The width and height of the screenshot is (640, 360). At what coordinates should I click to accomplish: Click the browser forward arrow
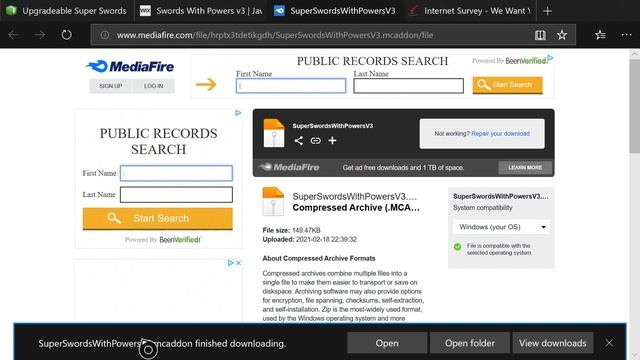coord(40,35)
